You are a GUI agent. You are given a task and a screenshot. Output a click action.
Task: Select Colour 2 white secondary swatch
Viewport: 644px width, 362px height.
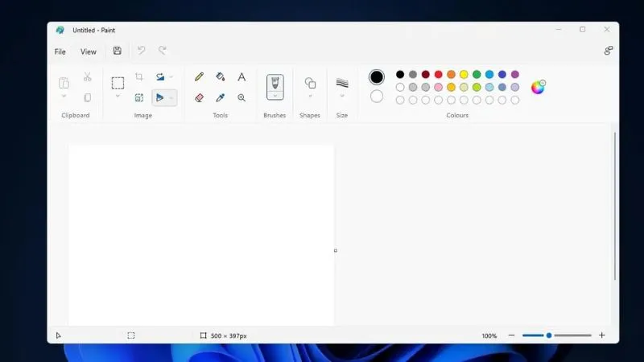coord(377,97)
